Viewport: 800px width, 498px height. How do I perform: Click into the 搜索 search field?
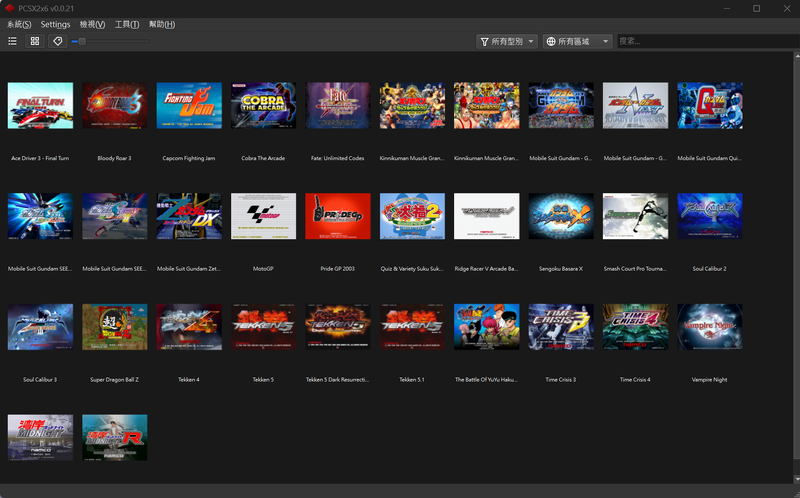708,41
